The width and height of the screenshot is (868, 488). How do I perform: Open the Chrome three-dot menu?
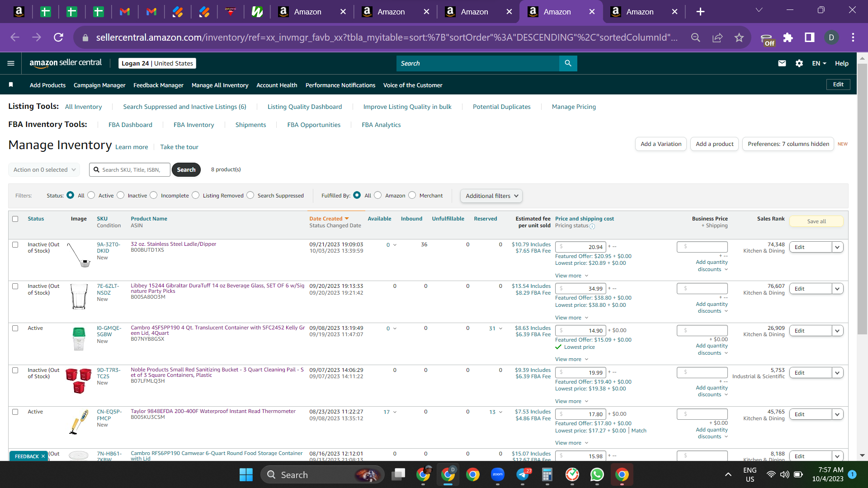point(853,38)
